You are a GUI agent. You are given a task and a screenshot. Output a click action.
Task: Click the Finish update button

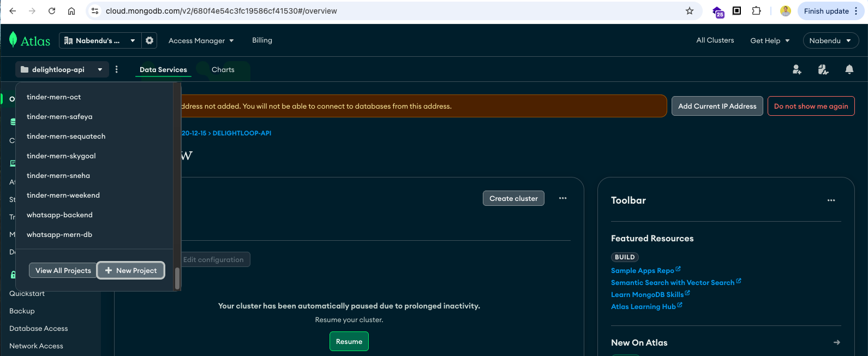(x=830, y=11)
